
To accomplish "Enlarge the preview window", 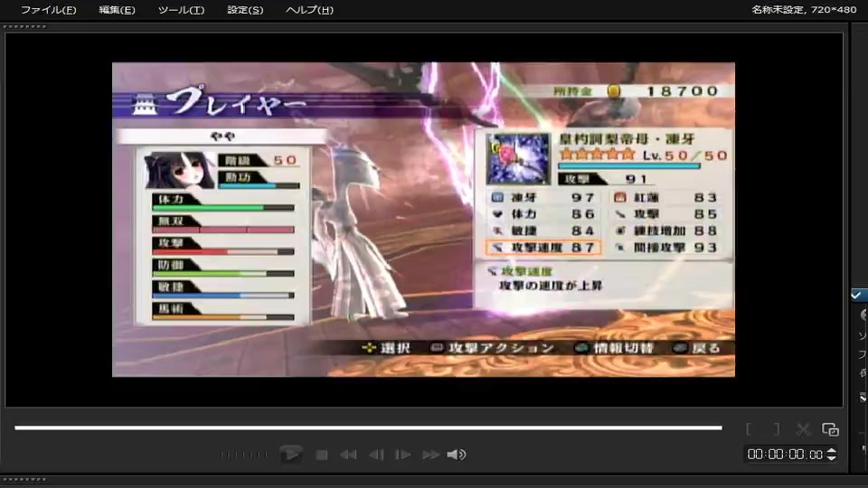I will click(x=830, y=429).
